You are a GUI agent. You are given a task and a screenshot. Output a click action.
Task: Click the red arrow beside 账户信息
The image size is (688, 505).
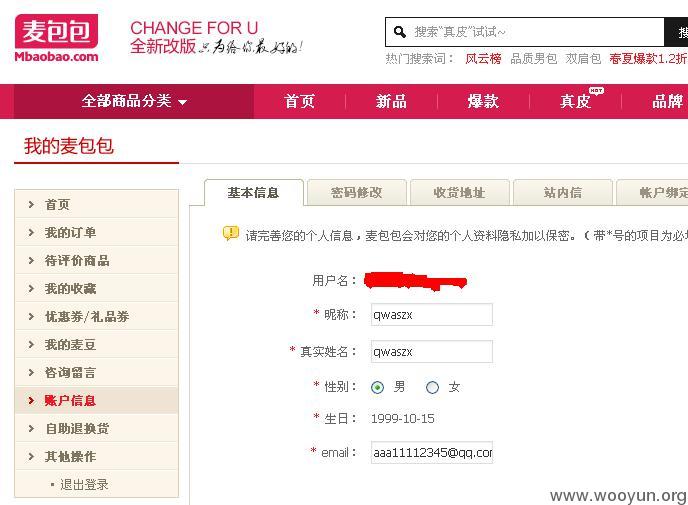click(31, 401)
